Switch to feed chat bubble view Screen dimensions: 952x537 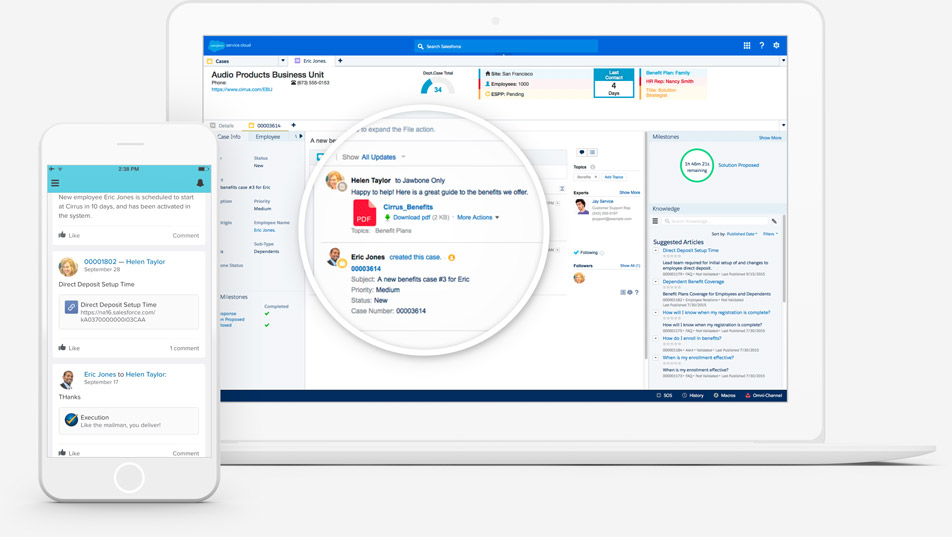click(582, 152)
